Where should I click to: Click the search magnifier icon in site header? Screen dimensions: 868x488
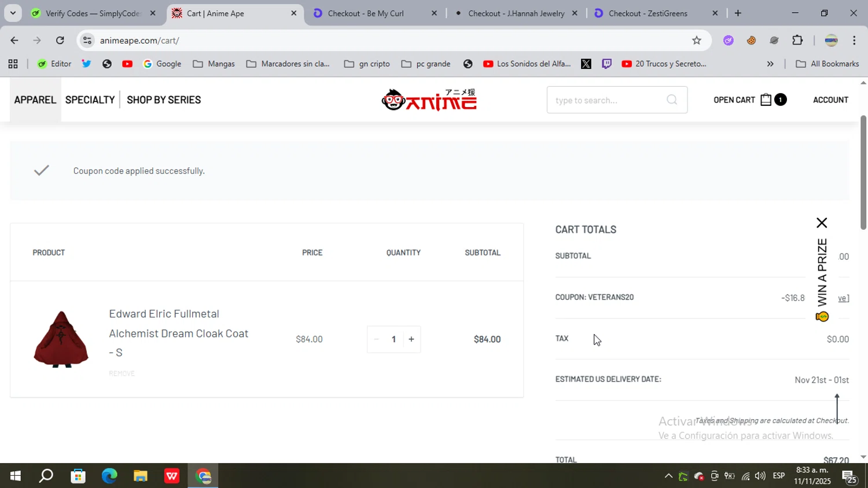pyautogui.click(x=671, y=100)
